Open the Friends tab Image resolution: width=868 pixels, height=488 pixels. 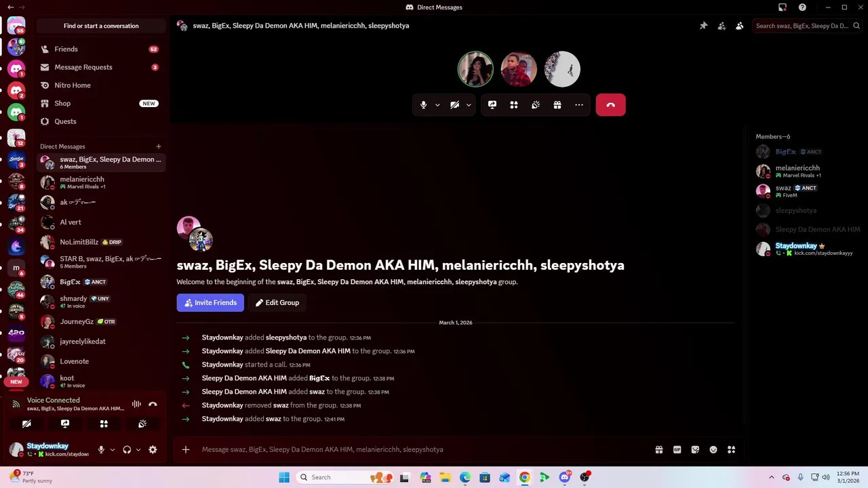click(100, 49)
